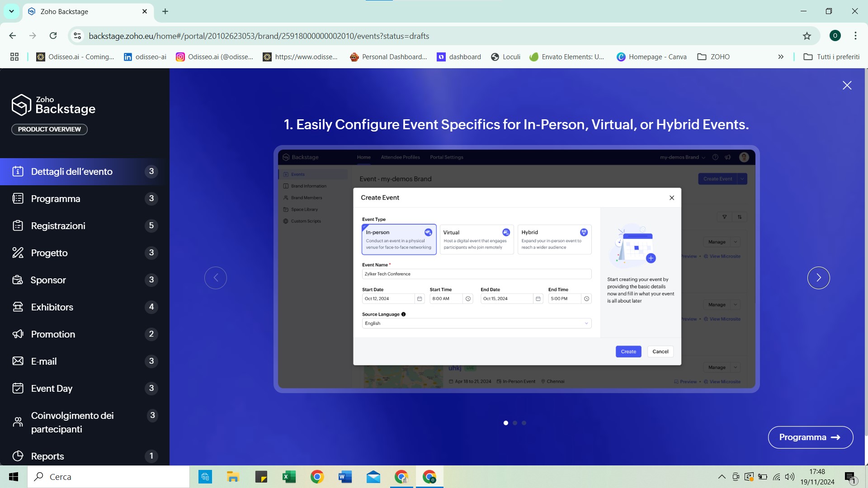The image size is (868, 488).
Task: Open Reports in the sidebar
Action: click(85, 456)
